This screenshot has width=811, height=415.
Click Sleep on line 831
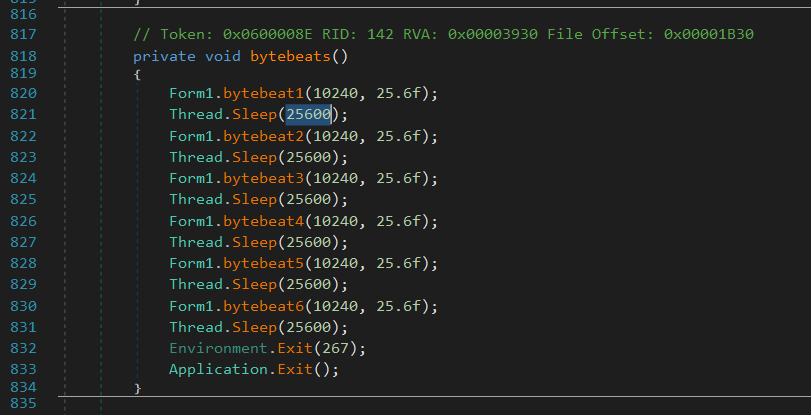254,328
